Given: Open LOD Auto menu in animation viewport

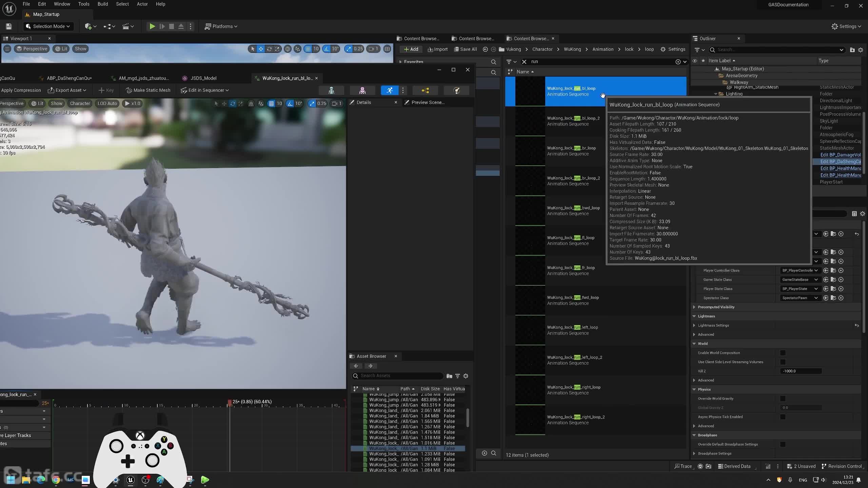Looking at the screenshot, I should pos(107,104).
